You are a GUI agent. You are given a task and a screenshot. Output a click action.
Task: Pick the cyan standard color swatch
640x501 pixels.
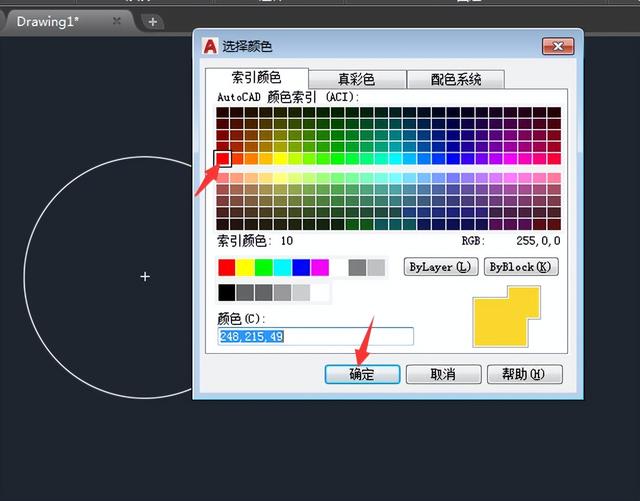point(282,267)
